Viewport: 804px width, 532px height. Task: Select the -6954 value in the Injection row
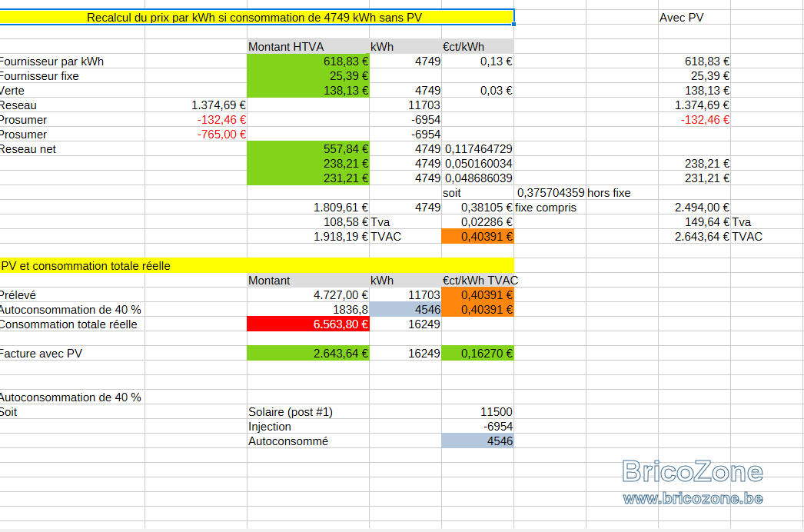click(477, 427)
